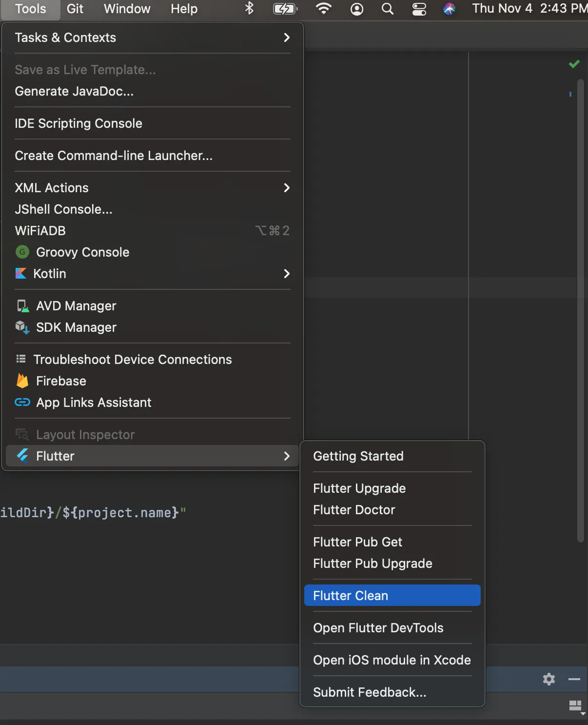Click the Firebase flame icon
This screenshot has height=725, width=588.
(x=22, y=381)
